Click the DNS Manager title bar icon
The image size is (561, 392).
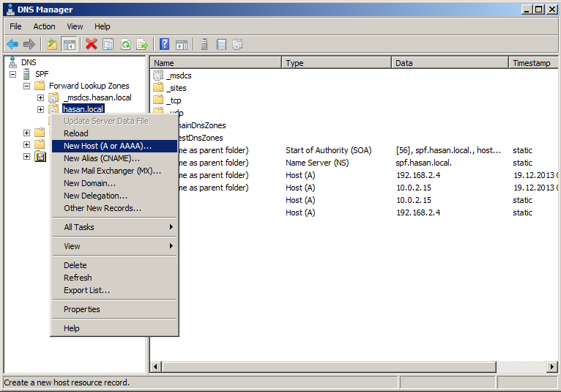pyautogui.click(x=11, y=10)
